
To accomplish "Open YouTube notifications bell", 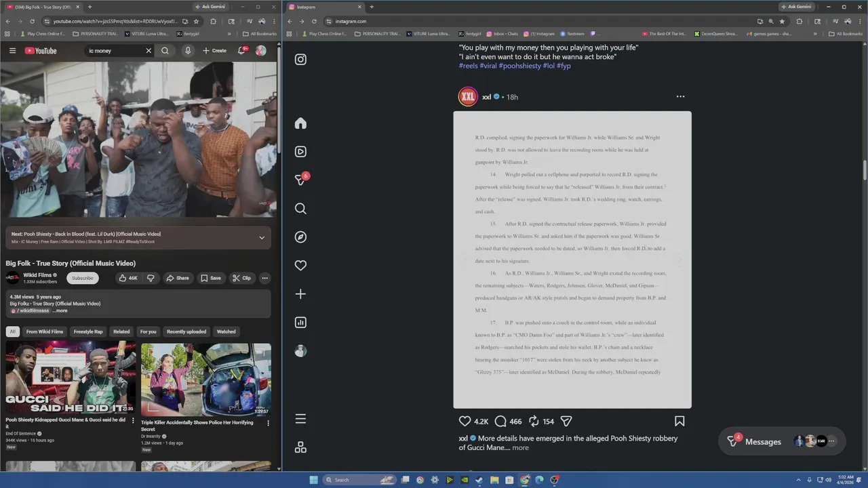I will pos(242,51).
